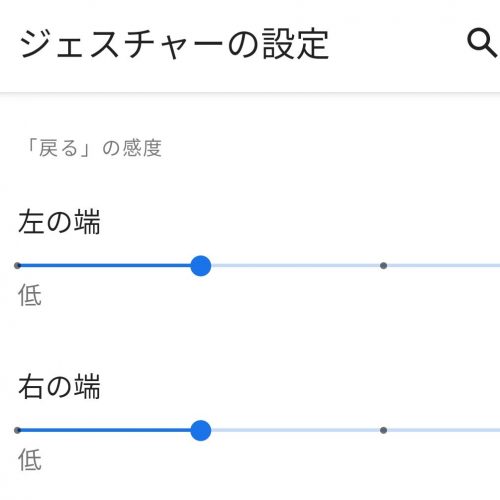Click the 左の端 slider thumb
Screen dimensions: 500x500
[201, 266]
